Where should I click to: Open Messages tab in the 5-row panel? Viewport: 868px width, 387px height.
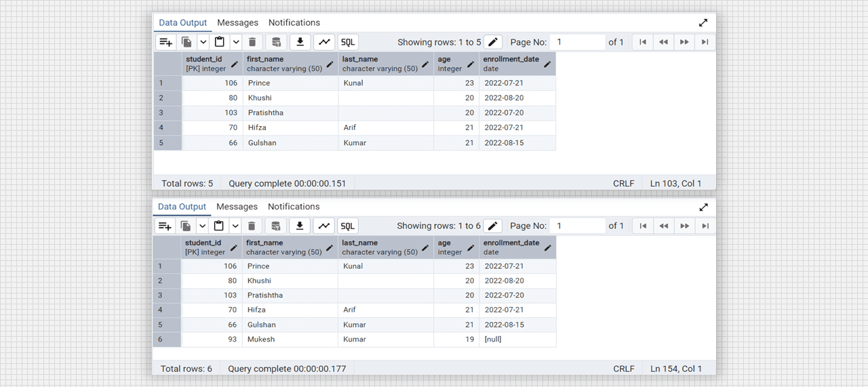click(237, 22)
